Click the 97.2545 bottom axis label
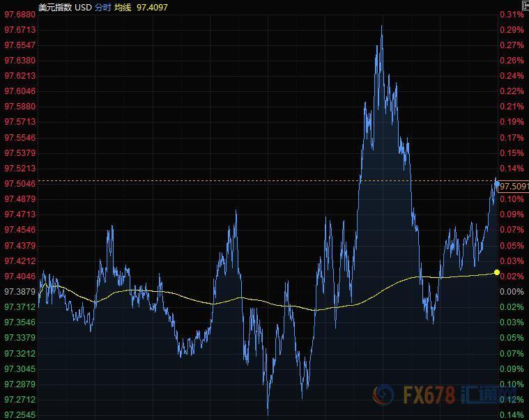Viewport: 529px width, 420px height. (20, 415)
